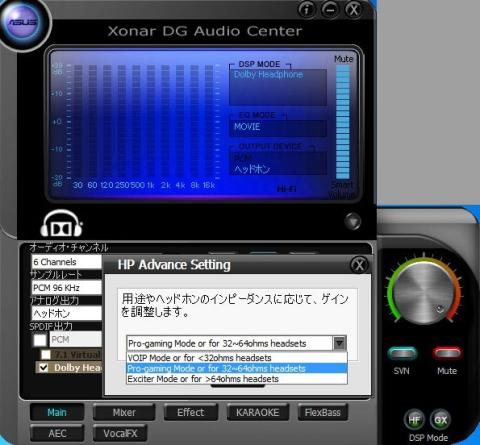Image resolution: width=480 pixels, height=445 pixels.
Task: Open the information (i) button
Action: (x=306, y=9)
